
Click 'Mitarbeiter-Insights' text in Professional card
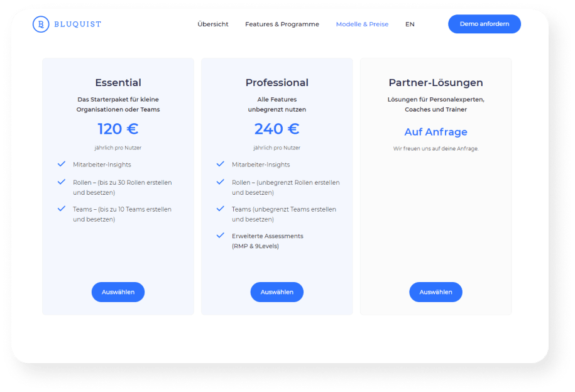[261, 165]
